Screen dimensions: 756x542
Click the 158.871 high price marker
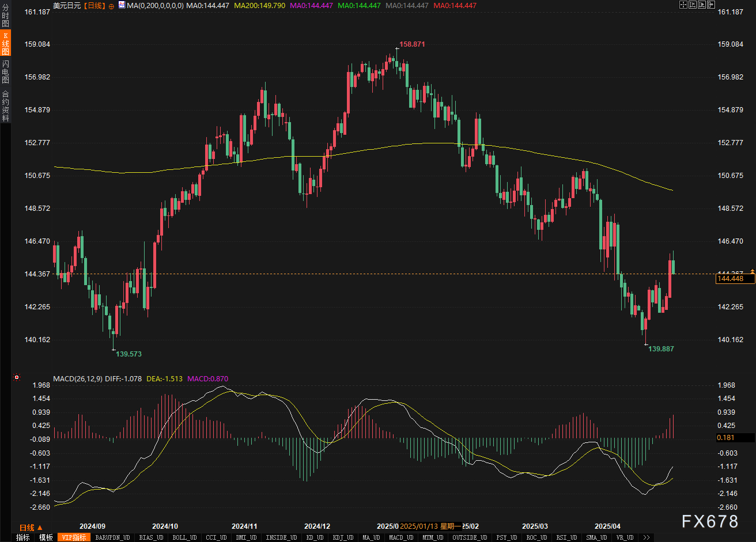coord(411,44)
